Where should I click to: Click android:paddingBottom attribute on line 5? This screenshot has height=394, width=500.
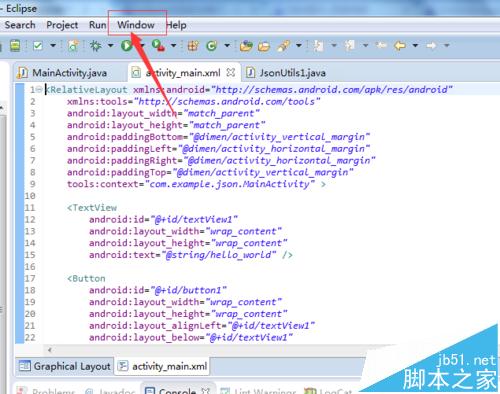tap(125, 137)
